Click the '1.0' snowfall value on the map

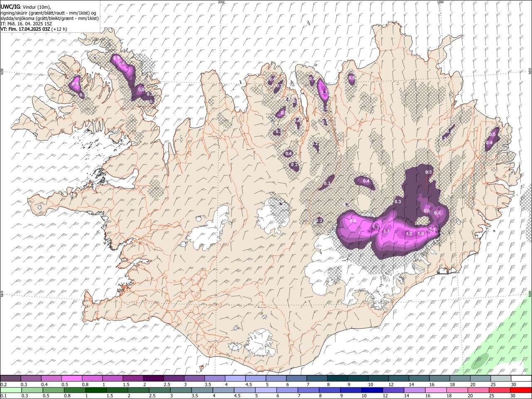(x=420, y=234)
